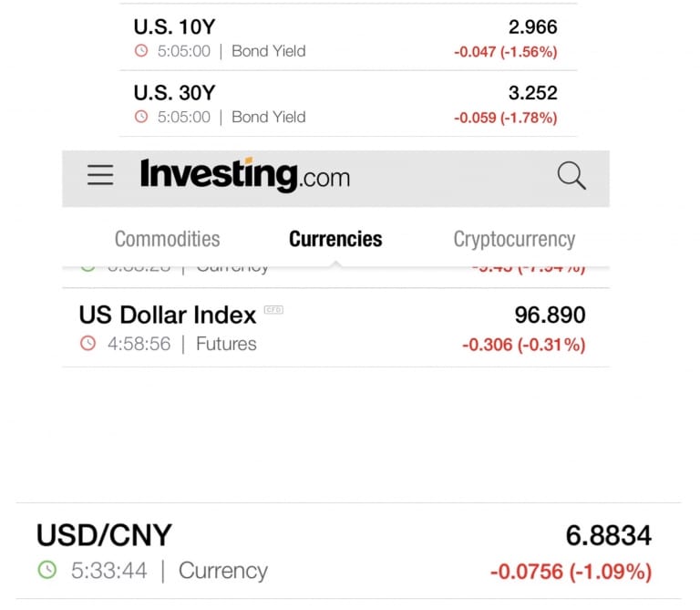Click the 6.8834 USD/CNY rate

coord(609,535)
